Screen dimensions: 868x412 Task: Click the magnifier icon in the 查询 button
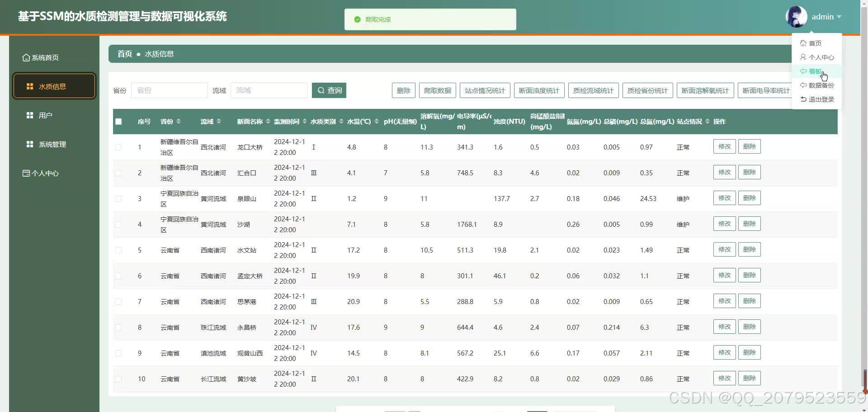click(x=321, y=90)
